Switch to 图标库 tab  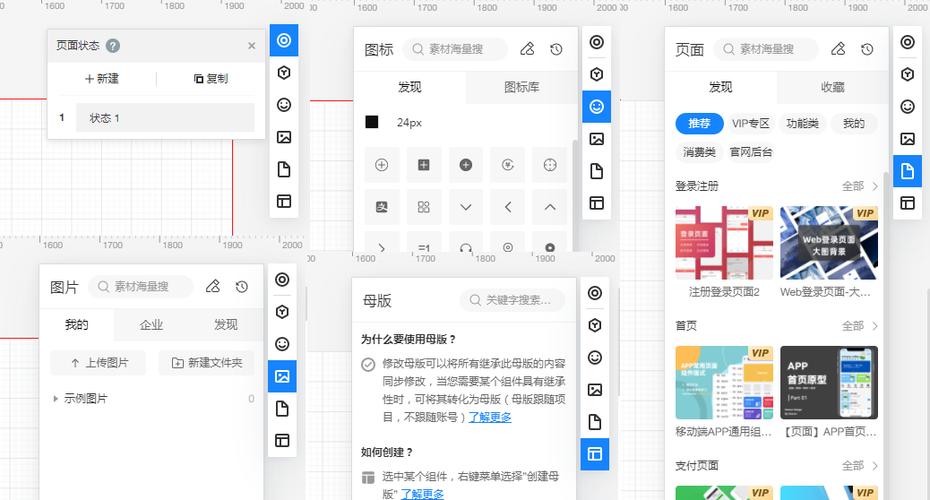tap(521, 87)
